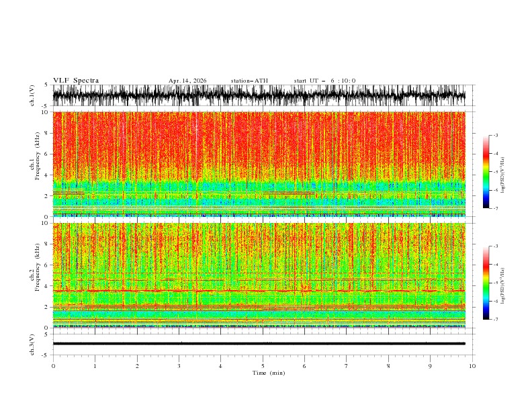Click the time axis tick label "7"
This screenshot has width=532, height=411.
tap(347, 366)
